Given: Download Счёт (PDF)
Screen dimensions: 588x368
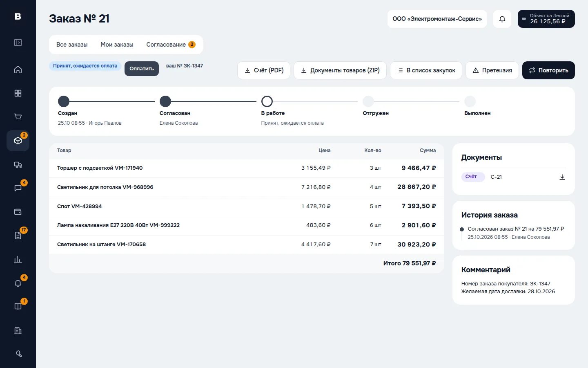Looking at the screenshot, I should coord(264,70).
